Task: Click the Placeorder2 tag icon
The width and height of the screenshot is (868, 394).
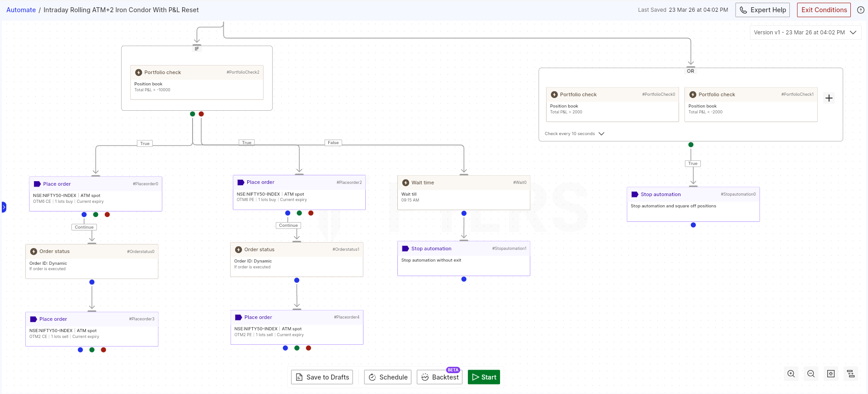Action: pos(241,182)
